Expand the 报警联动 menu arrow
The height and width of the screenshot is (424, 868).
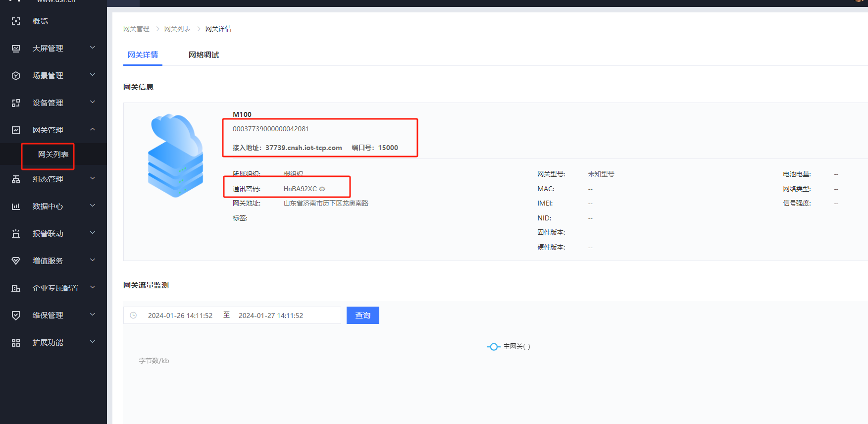click(x=93, y=233)
